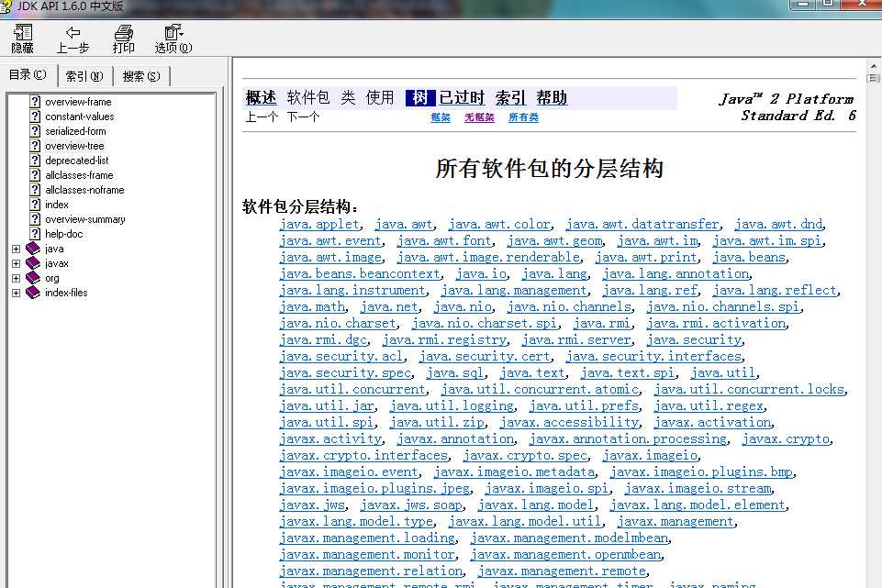Viewport: 882px width, 588px height.
Task: Click the page icon beside overview-frame
Action: tap(35, 101)
